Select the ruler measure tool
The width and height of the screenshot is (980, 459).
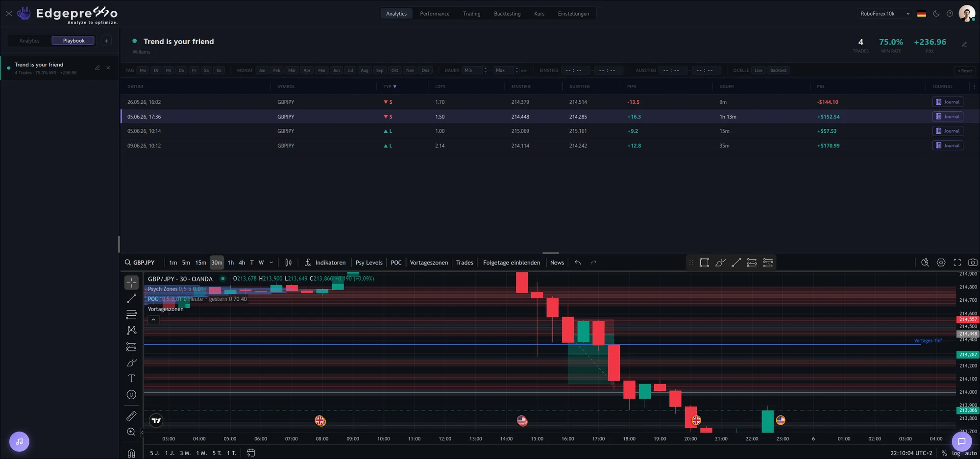131,416
